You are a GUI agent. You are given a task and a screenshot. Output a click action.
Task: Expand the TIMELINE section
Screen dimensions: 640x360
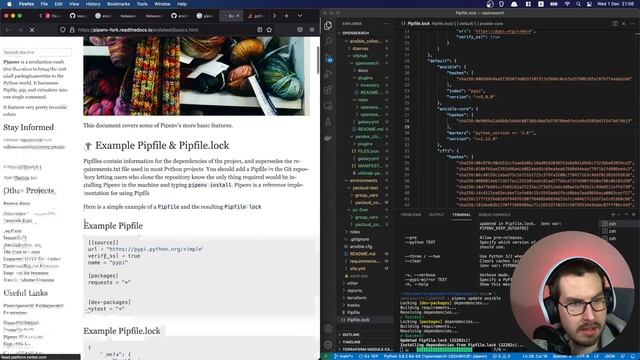pyautogui.click(x=351, y=342)
